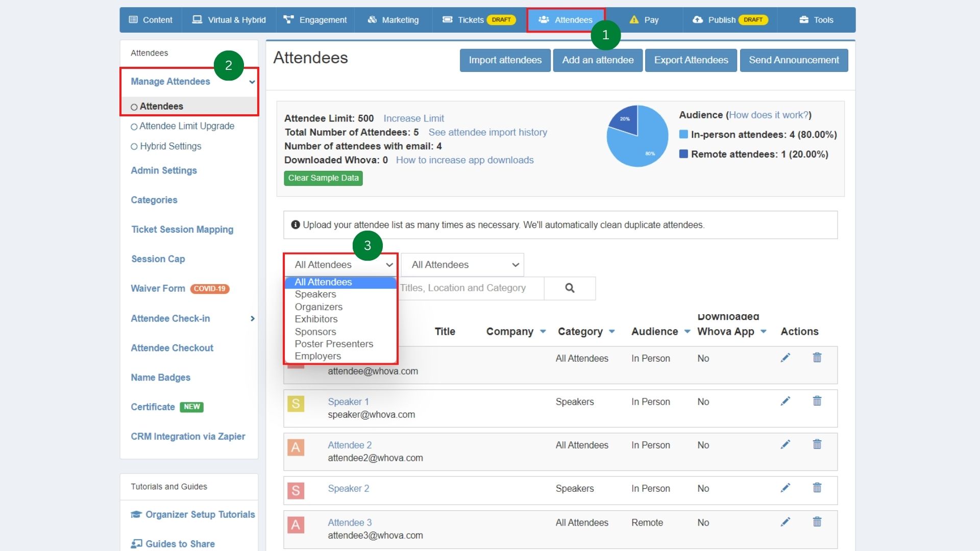Open the second All Attendees dropdown
The image size is (980, 551).
click(x=462, y=264)
